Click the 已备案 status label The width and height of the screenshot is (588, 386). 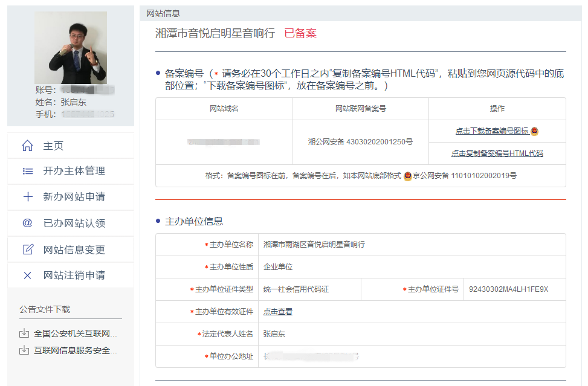pos(302,33)
